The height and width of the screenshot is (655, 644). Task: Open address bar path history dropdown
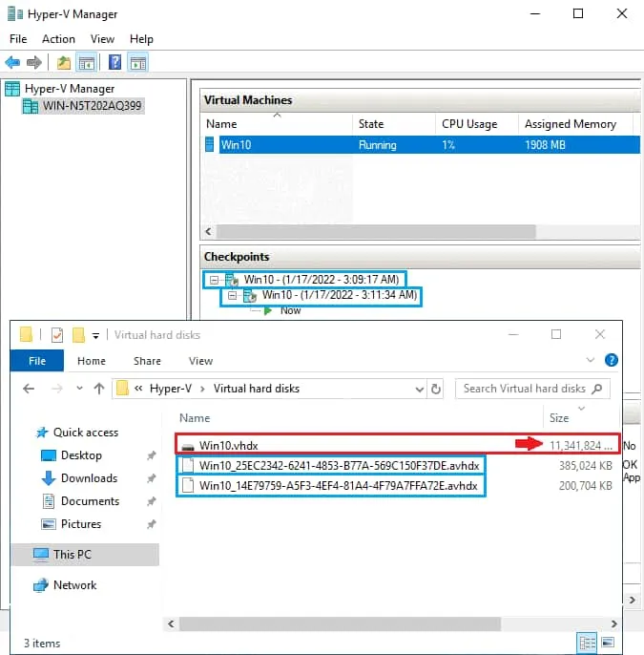(419, 389)
